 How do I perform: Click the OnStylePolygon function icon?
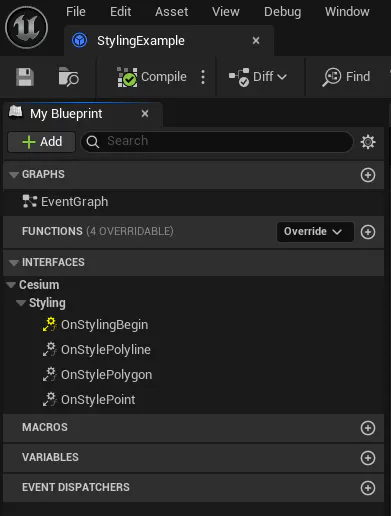point(50,374)
